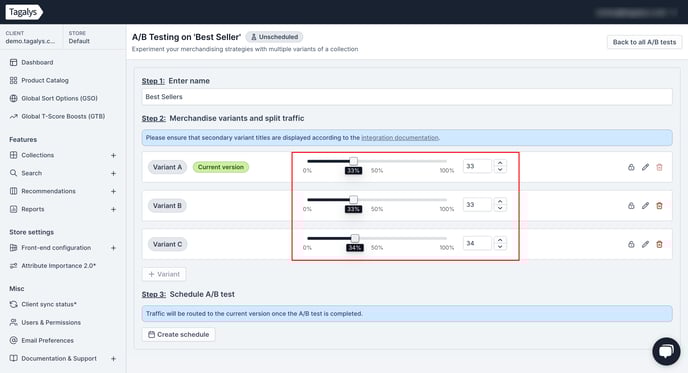Click the Documentation & Support book icon
This screenshot has height=373, width=688.
(14, 358)
